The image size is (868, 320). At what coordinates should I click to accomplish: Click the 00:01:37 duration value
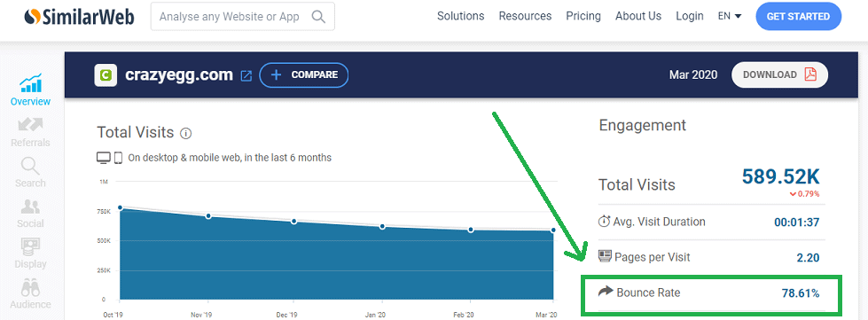[x=796, y=222]
